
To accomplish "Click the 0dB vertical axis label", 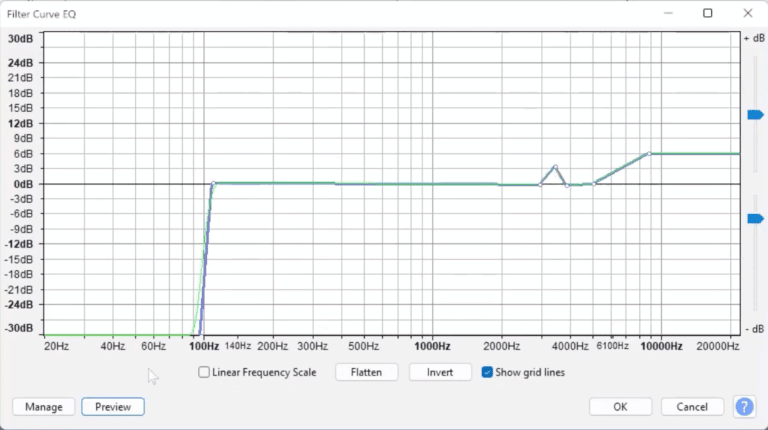I will click(23, 184).
